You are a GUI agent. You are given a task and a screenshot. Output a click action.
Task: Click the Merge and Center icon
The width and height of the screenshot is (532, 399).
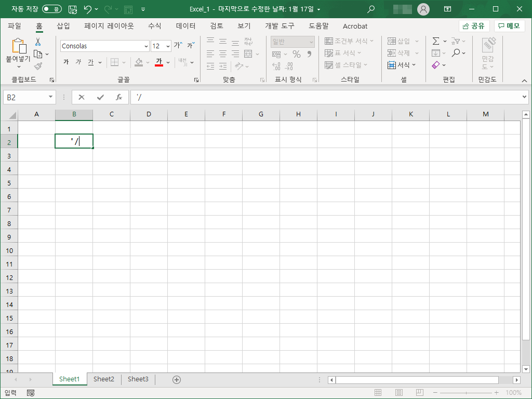coord(248,54)
